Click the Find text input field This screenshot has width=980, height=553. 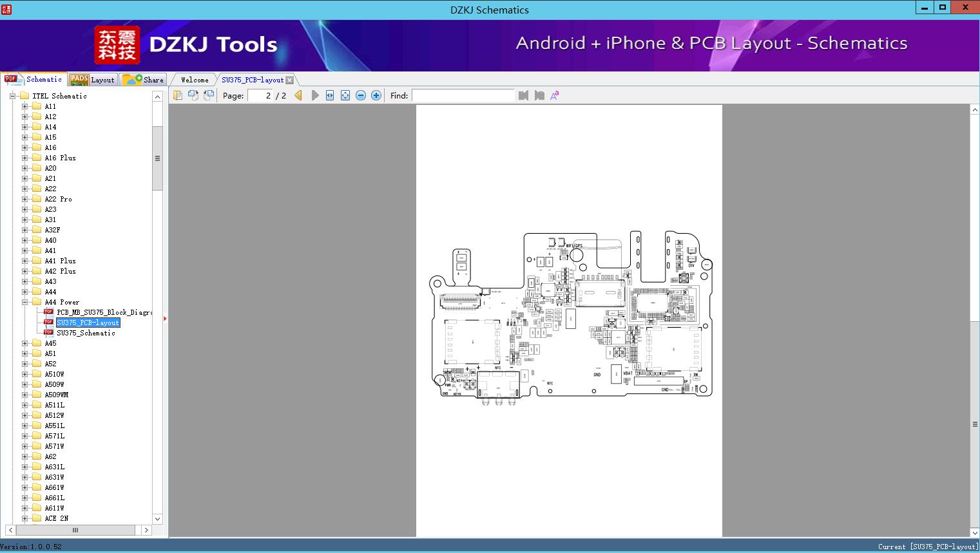pos(463,95)
